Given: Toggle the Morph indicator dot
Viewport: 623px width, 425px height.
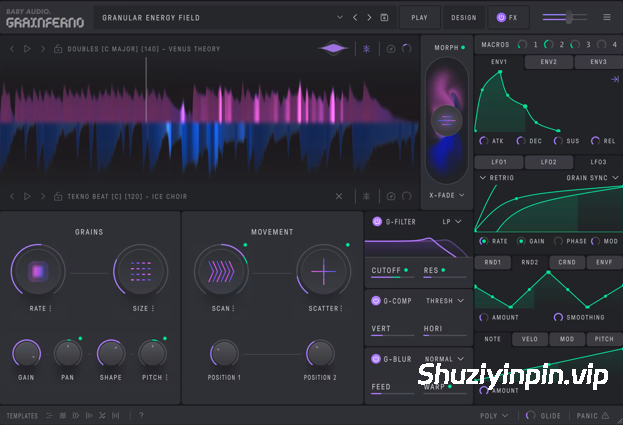Looking at the screenshot, I should (x=463, y=48).
